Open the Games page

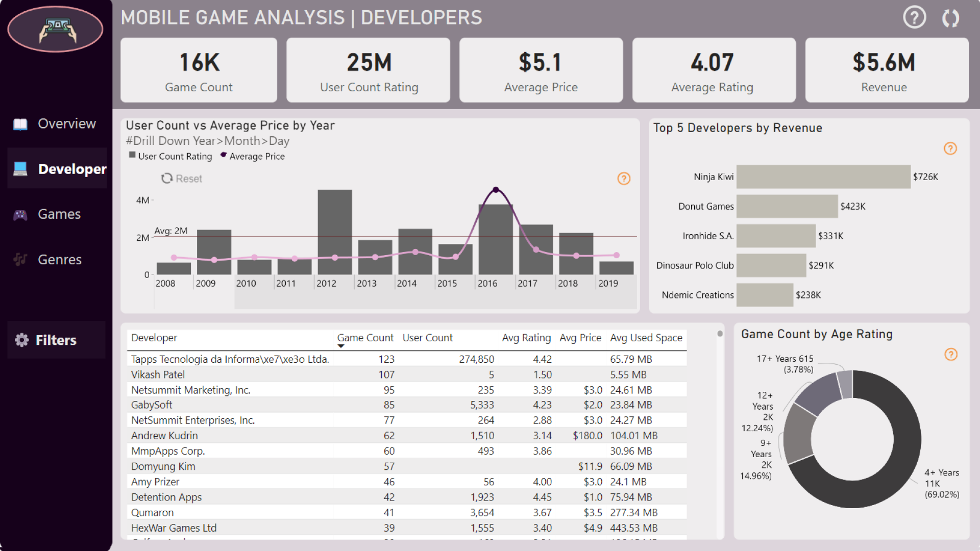(x=57, y=214)
